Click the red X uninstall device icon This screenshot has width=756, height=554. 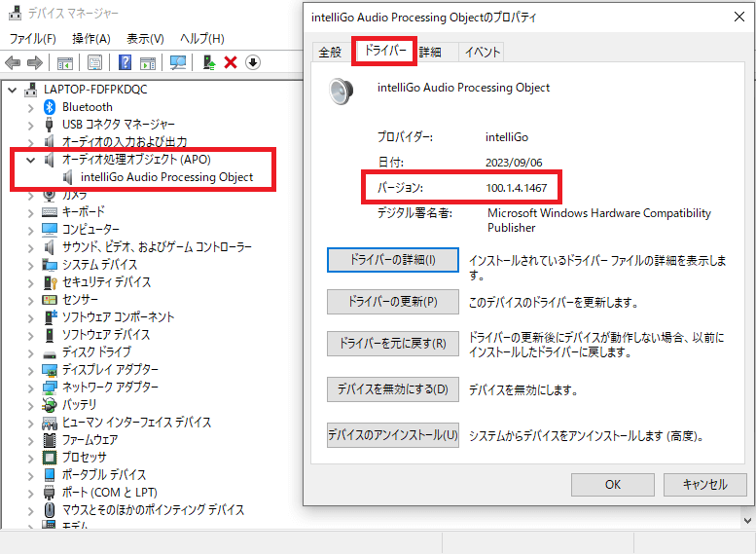click(x=231, y=62)
